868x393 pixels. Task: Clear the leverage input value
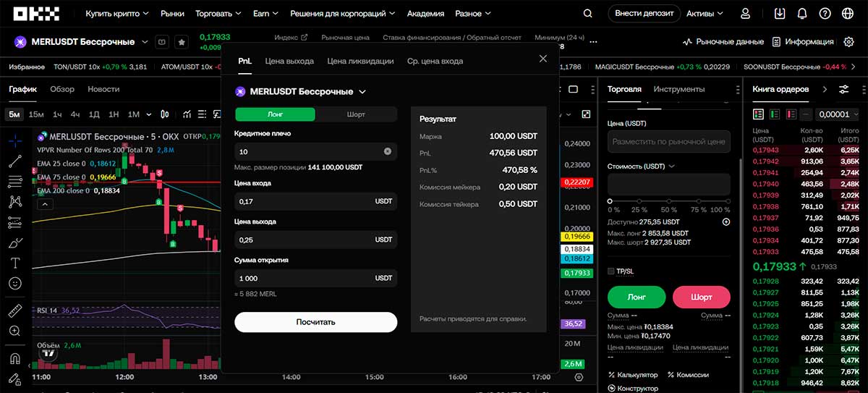tap(387, 151)
